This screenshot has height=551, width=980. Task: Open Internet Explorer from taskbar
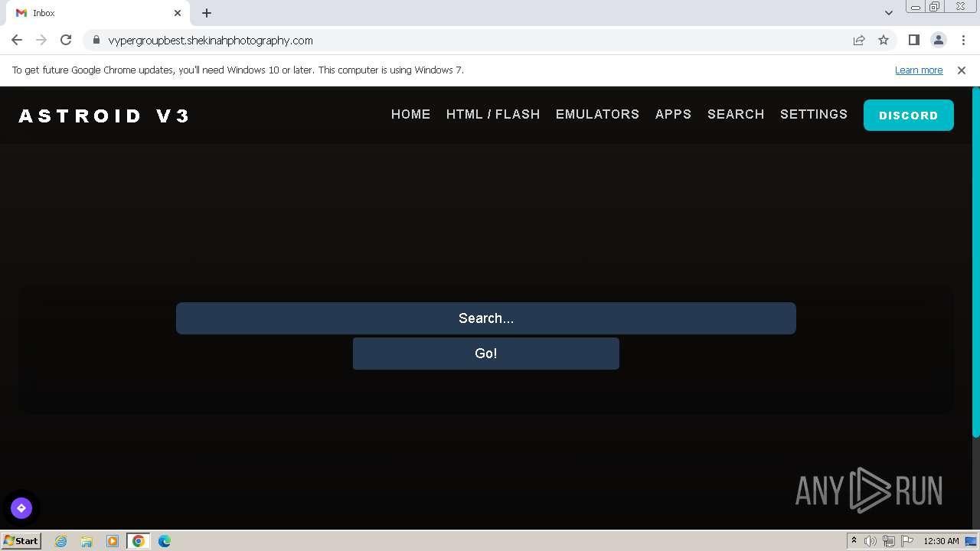click(x=61, y=541)
